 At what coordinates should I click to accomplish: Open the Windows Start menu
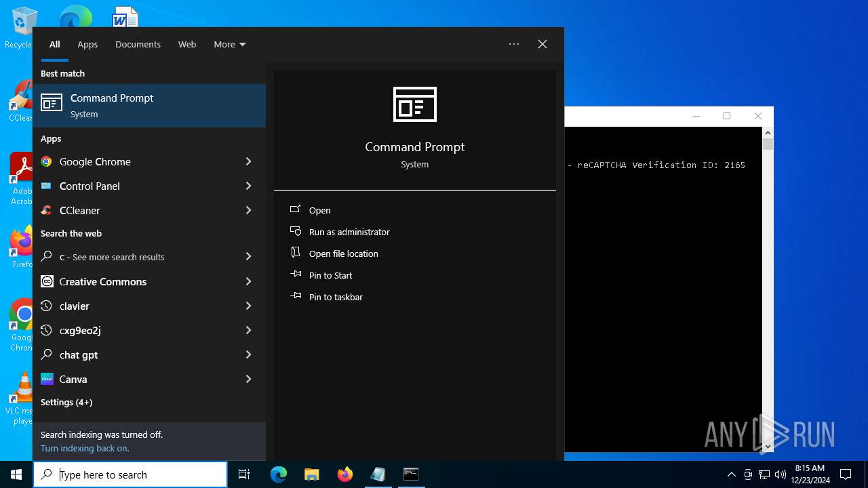(16, 474)
